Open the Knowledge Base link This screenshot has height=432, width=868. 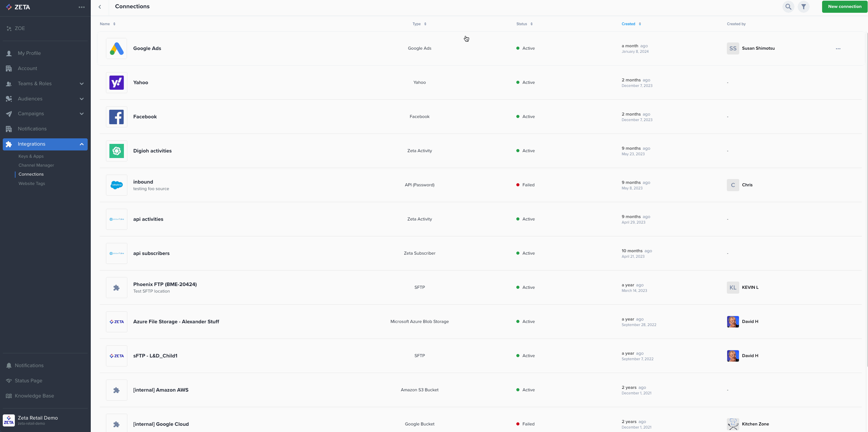tap(34, 396)
